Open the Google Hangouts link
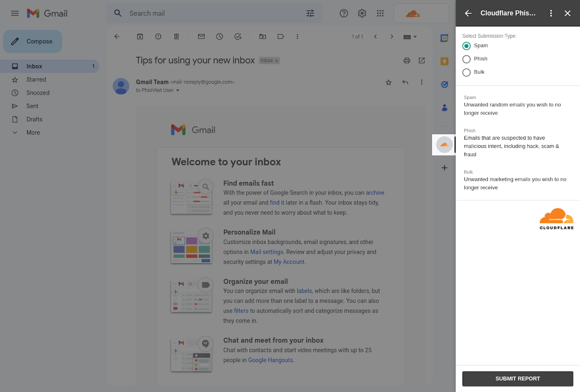580x392 pixels. coord(270,360)
